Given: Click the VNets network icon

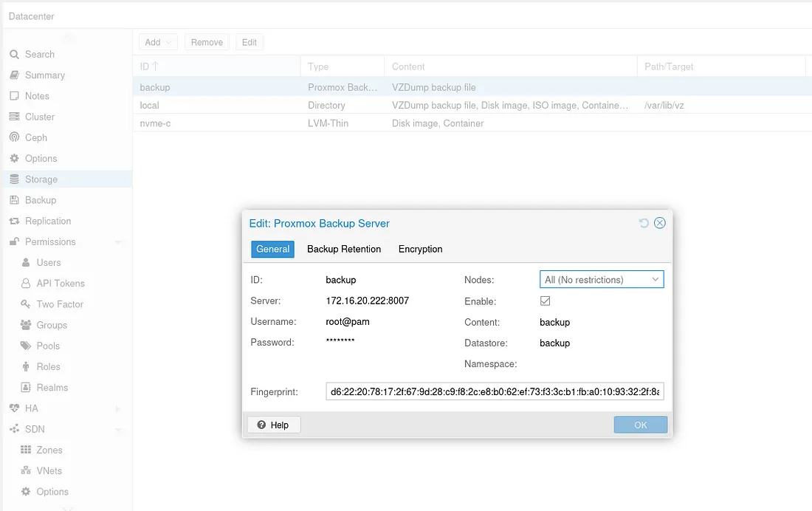Looking at the screenshot, I should pos(25,470).
